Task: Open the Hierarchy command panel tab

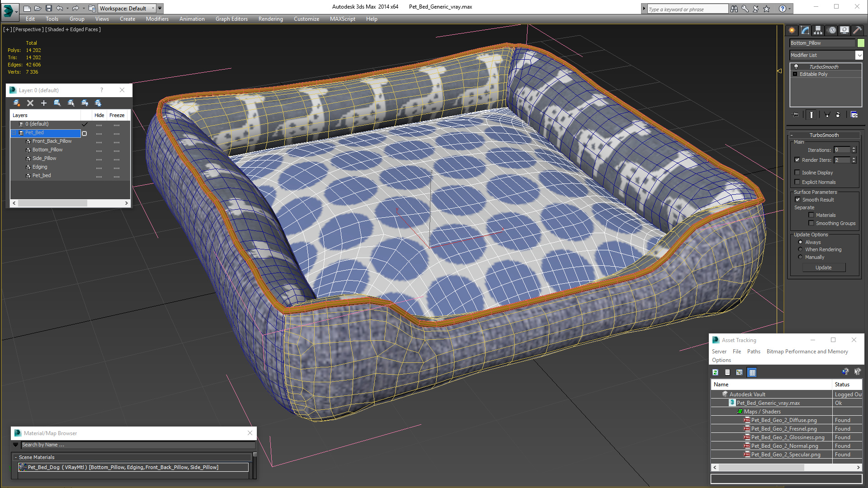Action: [818, 30]
